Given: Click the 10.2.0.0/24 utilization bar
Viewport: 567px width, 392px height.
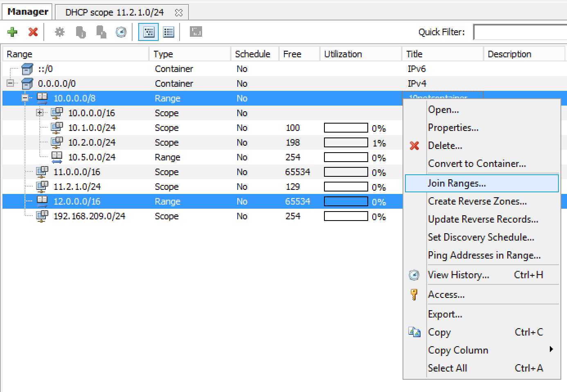Looking at the screenshot, I should coord(346,143).
